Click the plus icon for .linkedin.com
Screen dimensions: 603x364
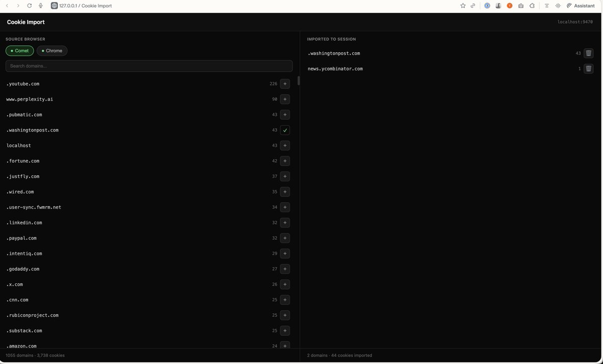tap(285, 223)
